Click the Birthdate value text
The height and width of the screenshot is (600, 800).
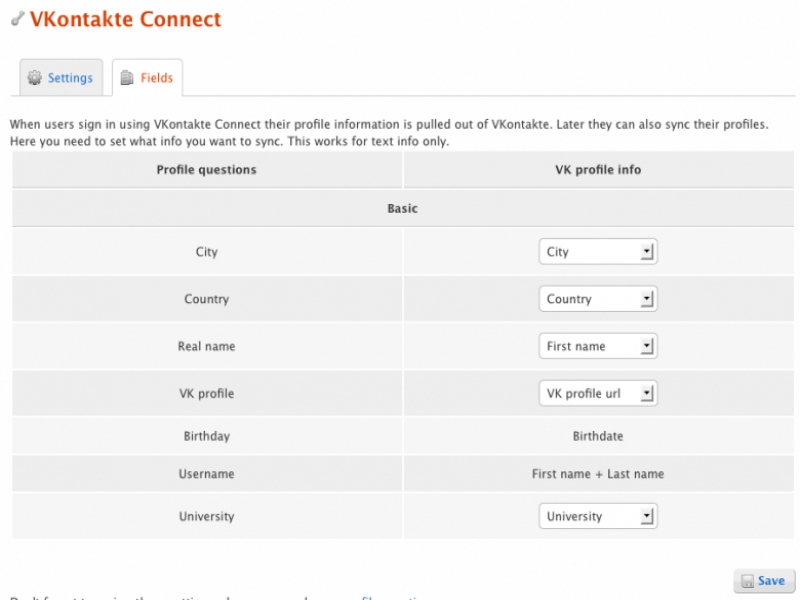[x=598, y=436]
